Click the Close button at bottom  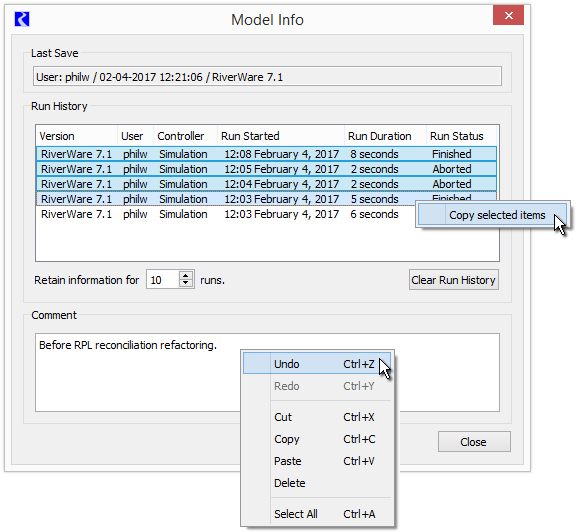pos(474,442)
